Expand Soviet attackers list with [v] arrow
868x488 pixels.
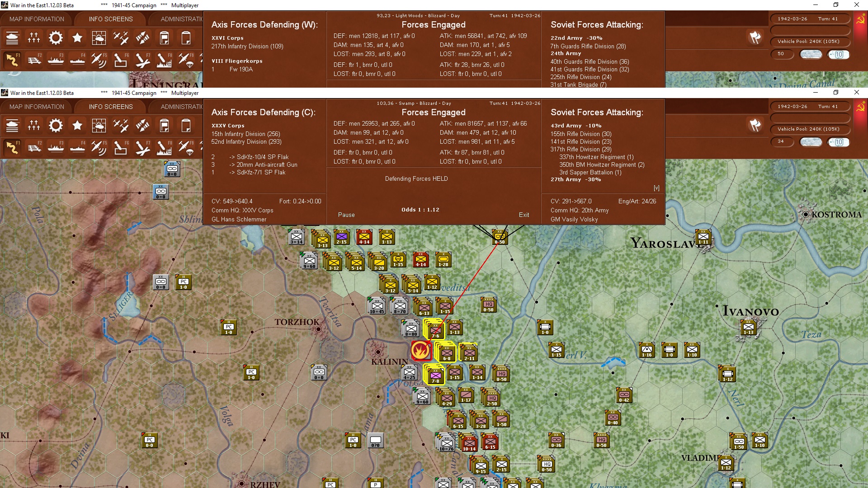(x=656, y=188)
